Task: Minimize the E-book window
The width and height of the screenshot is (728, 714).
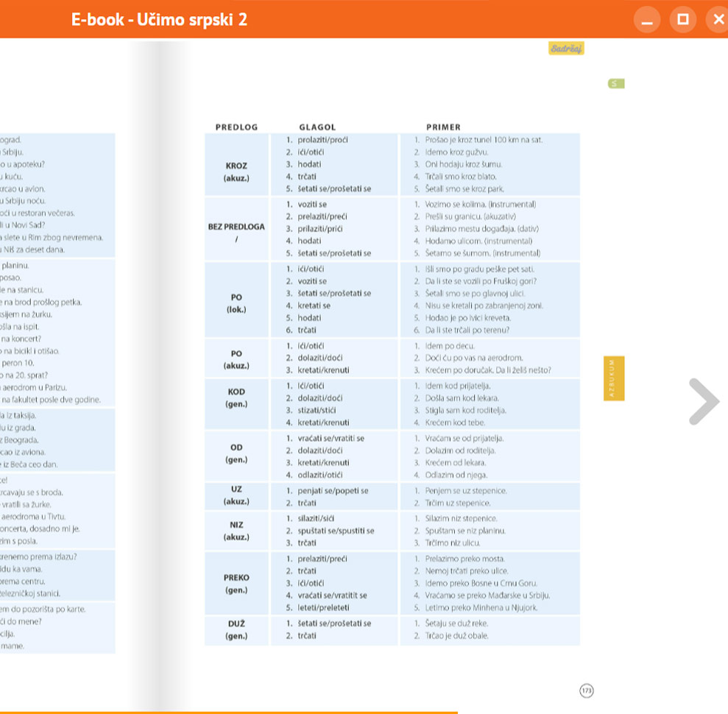Action: point(647,20)
